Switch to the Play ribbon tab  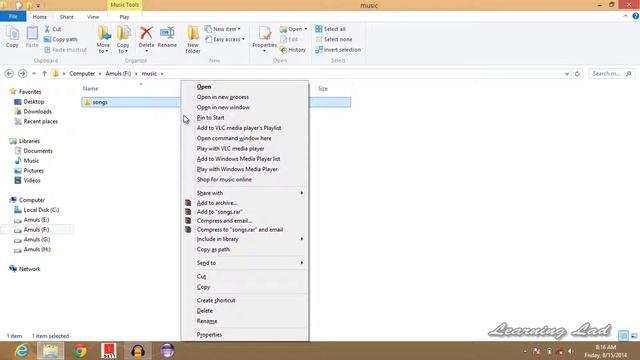tap(124, 17)
